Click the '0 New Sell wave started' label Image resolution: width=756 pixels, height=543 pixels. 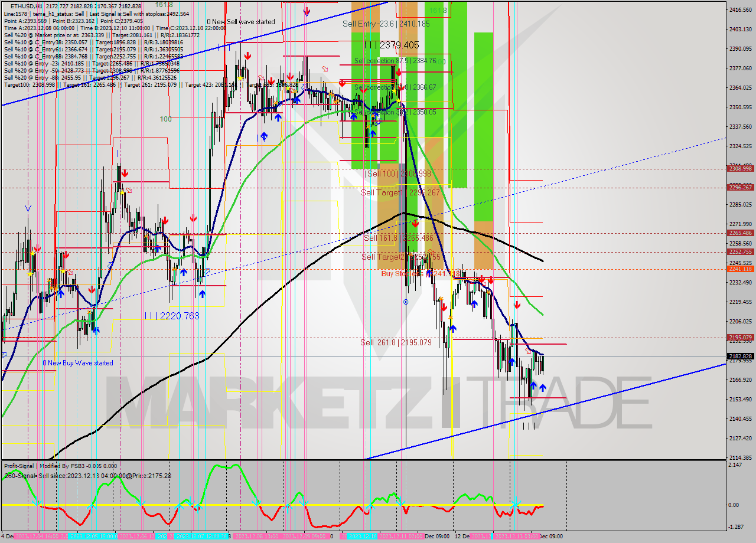click(242, 21)
